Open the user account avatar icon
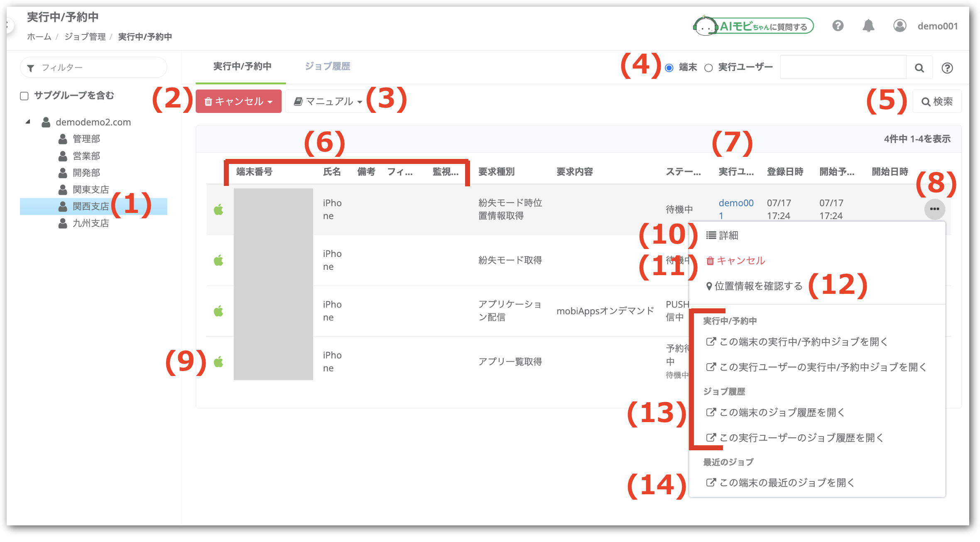Image resolution: width=980 pixels, height=542 pixels. click(899, 26)
